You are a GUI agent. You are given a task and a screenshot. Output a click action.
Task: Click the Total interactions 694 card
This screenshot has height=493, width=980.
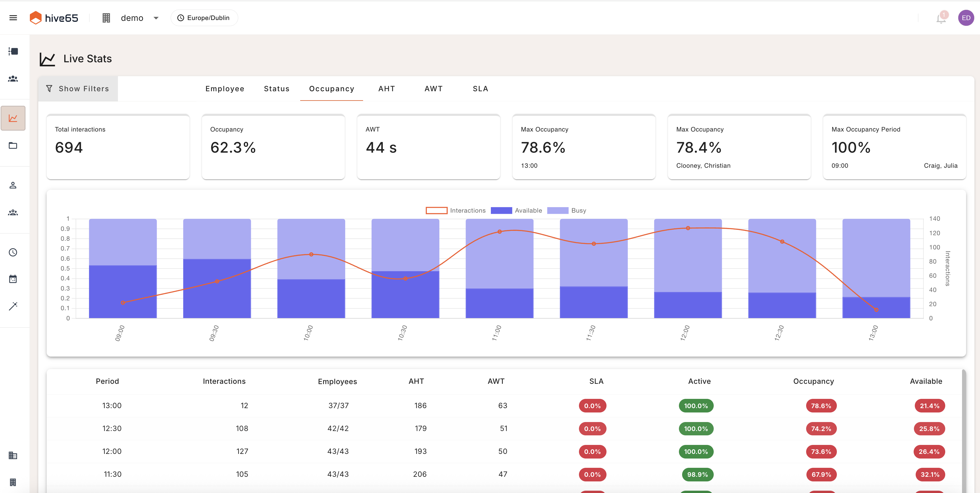(118, 147)
